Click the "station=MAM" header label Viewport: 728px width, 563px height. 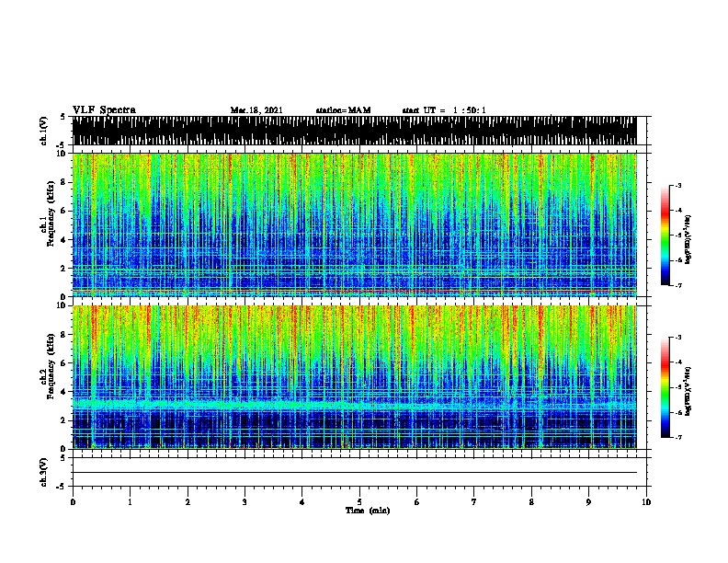(x=343, y=110)
